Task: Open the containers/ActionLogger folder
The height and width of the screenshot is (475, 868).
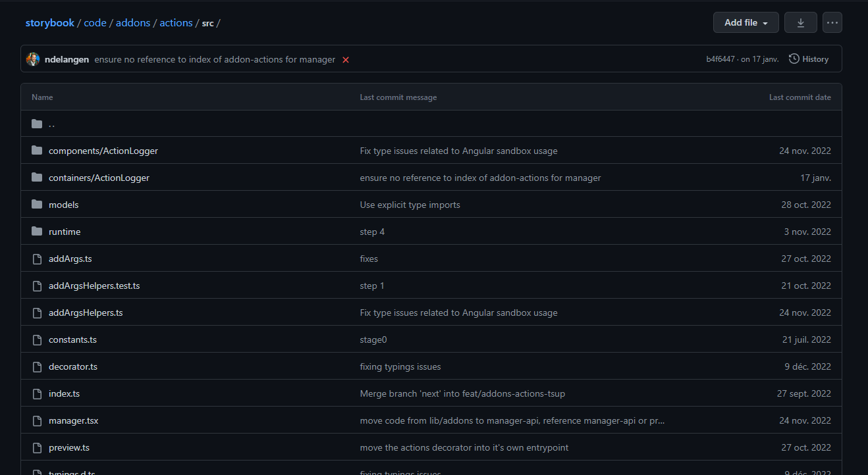Action: coord(99,177)
